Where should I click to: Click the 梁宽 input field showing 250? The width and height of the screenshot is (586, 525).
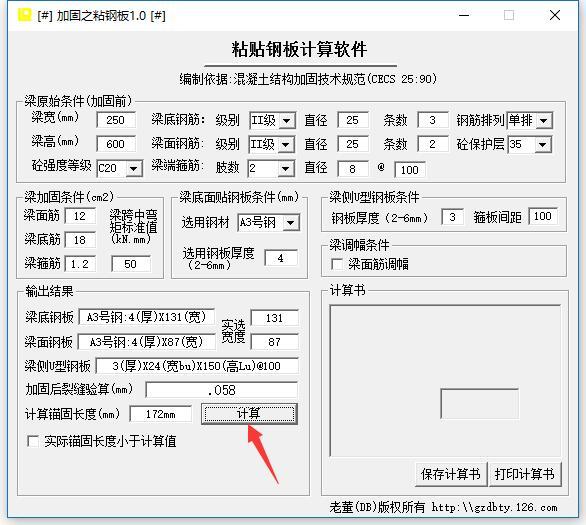(116, 120)
